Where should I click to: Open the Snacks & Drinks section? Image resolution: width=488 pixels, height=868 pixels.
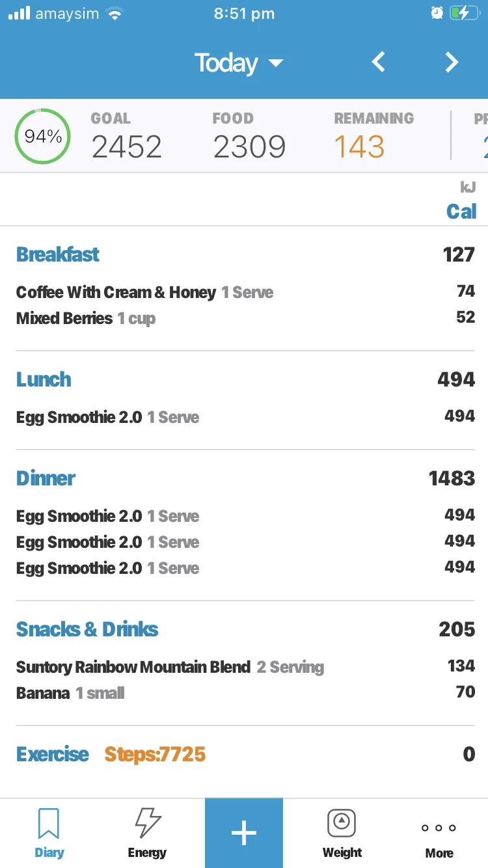tap(87, 629)
